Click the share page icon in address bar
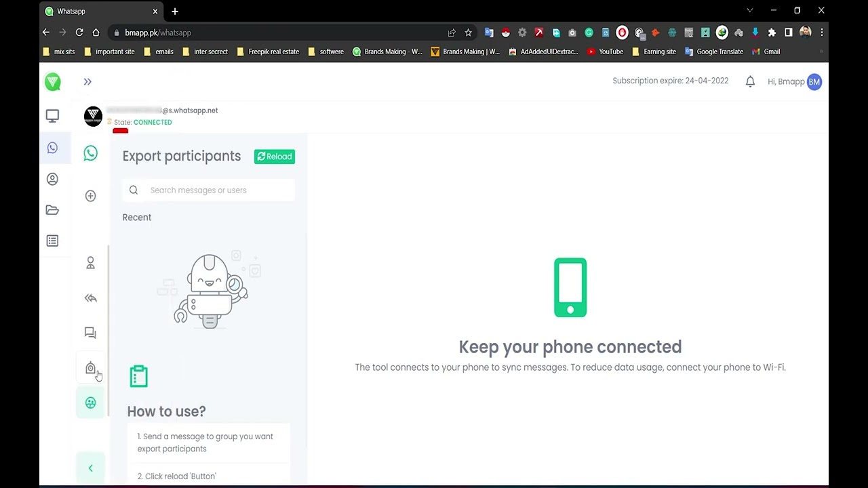Viewport: 868px width, 488px height. tap(452, 33)
